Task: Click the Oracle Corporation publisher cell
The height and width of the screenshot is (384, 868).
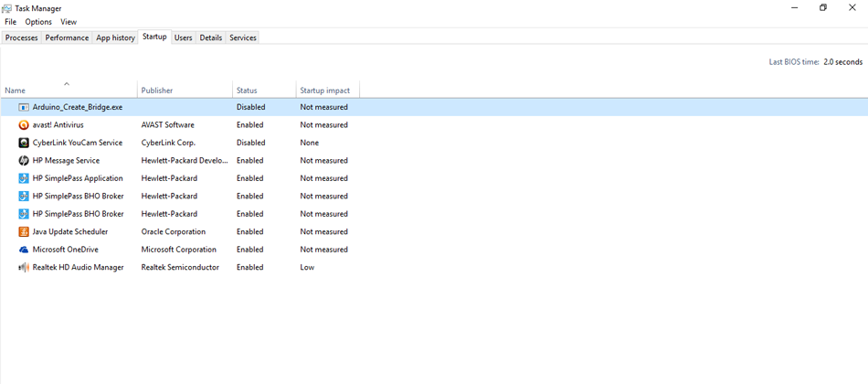Action: tap(174, 231)
